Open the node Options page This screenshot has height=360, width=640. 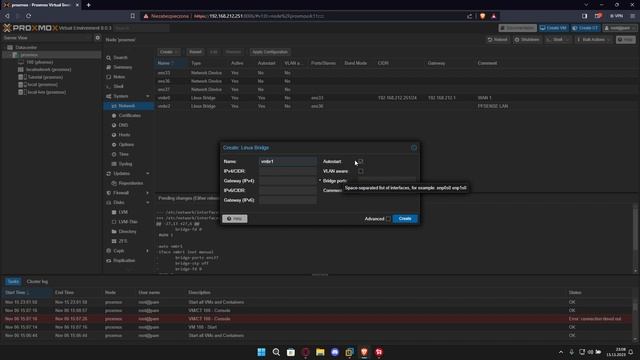point(126,144)
